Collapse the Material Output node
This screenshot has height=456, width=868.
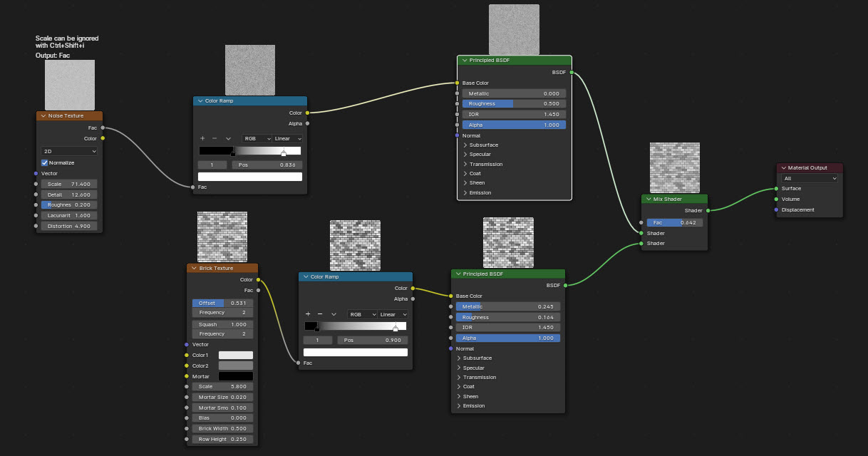tap(783, 167)
